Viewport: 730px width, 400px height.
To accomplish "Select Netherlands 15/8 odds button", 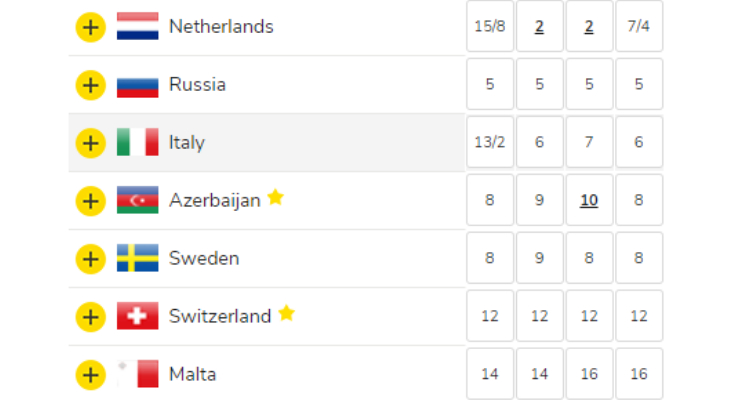I will [490, 26].
